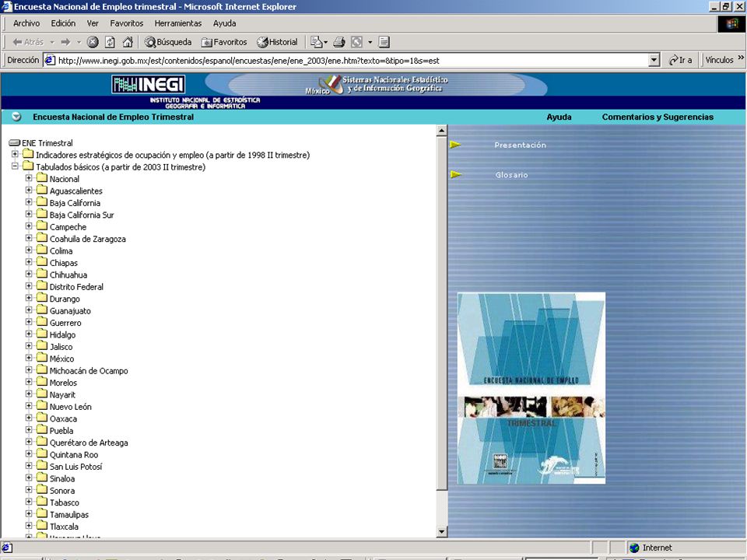The image size is (747, 560).
Task: Select the Querétaro de Arteaga tree item
Action: point(89,443)
